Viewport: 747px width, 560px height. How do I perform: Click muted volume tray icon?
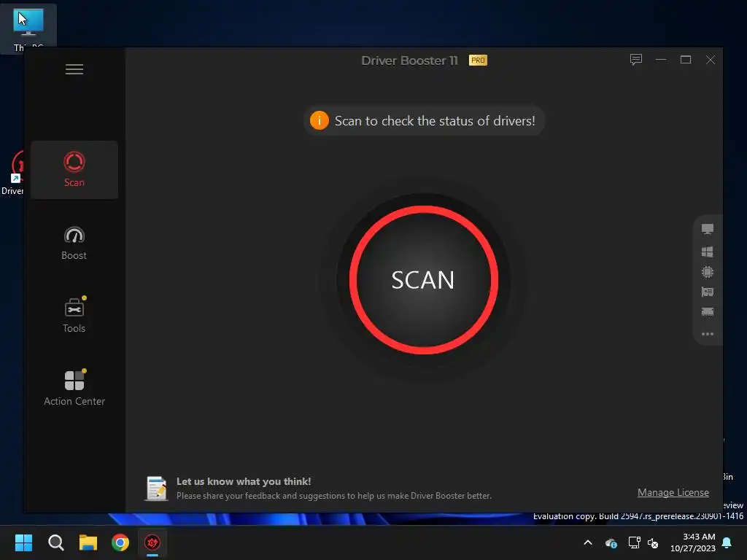click(x=653, y=542)
